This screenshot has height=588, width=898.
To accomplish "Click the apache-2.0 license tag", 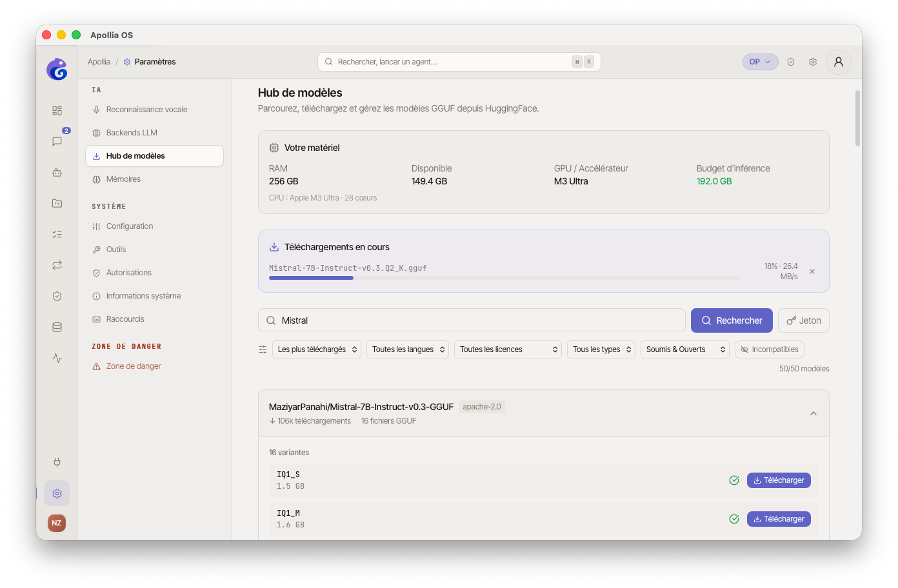I will (482, 407).
